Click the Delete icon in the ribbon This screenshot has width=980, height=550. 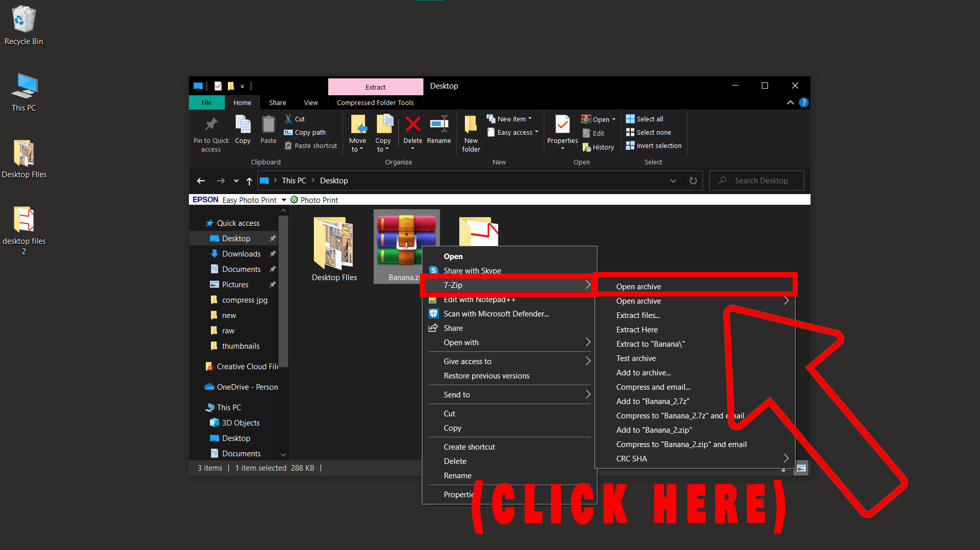(x=413, y=124)
